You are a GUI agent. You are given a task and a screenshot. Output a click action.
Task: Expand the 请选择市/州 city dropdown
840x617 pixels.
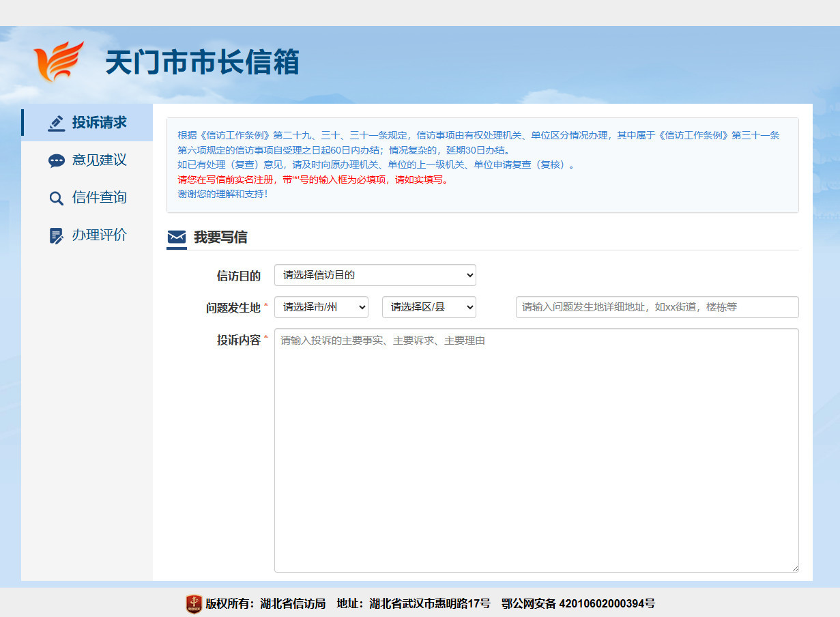[321, 307]
